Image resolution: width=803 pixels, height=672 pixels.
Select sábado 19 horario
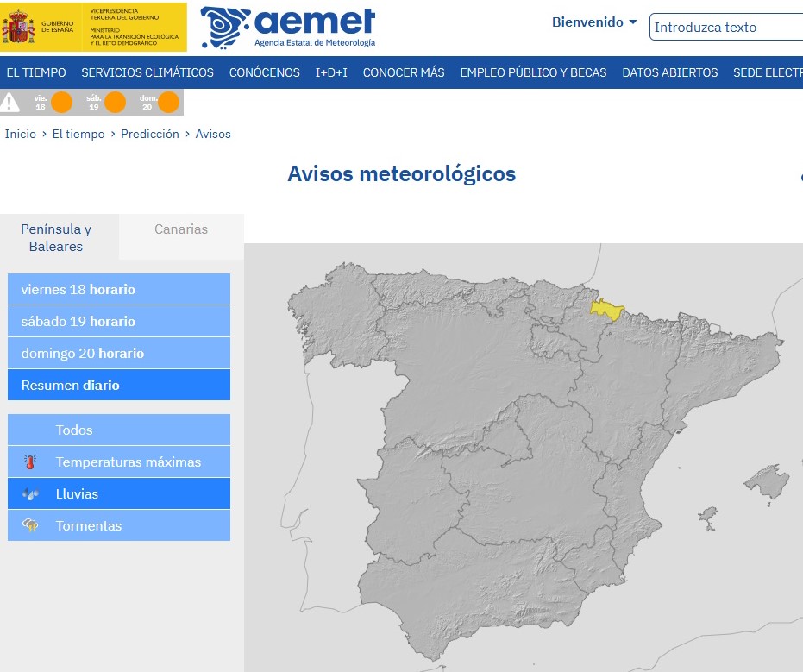click(x=119, y=321)
